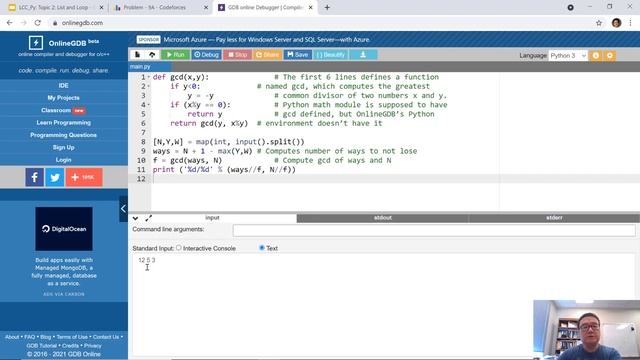This screenshot has width=640, height=360.
Task: Select Text standard input radio button
Action: point(262,248)
